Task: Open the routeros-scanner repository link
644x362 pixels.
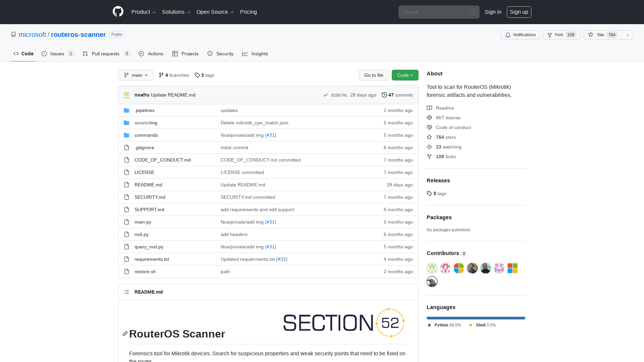Action: point(78,35)
